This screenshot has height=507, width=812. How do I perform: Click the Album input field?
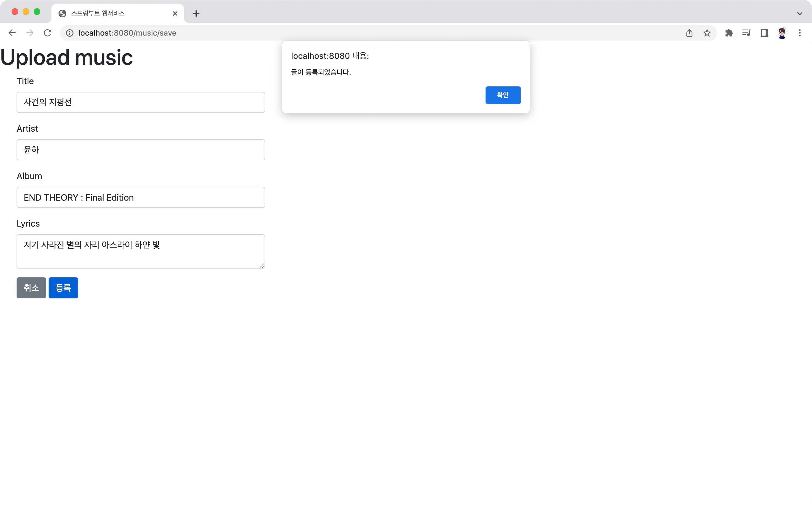click(x=141, y=198)
